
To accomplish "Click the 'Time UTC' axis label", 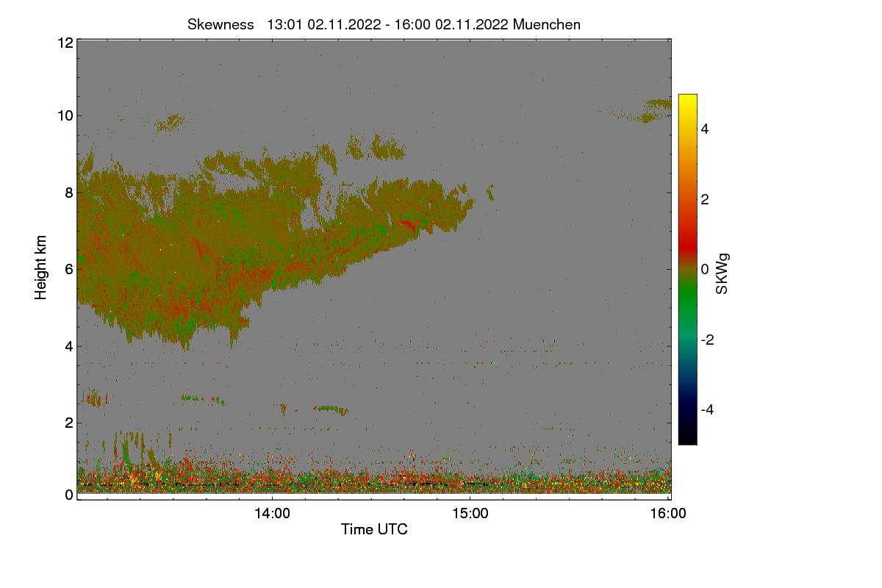I will 374,529.
